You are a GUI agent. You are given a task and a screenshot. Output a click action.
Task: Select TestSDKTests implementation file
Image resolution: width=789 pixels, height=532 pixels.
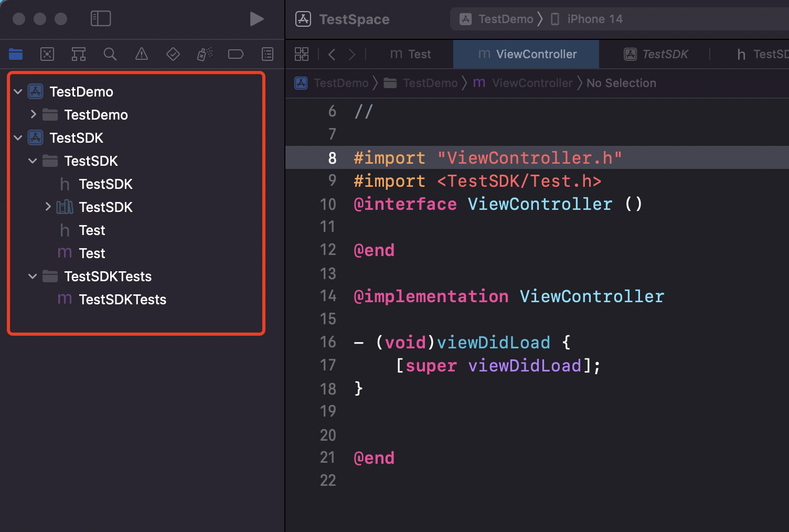click(x=122, y=300)
